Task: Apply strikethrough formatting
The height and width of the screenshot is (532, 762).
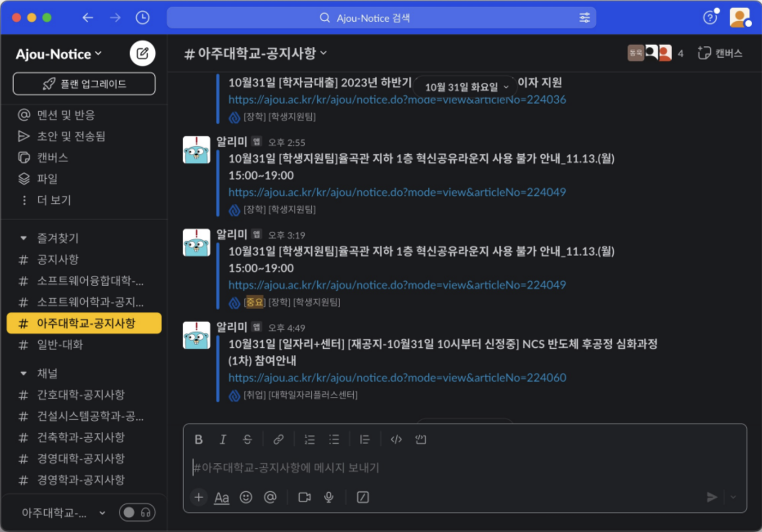Action: [x=247, y=439]
